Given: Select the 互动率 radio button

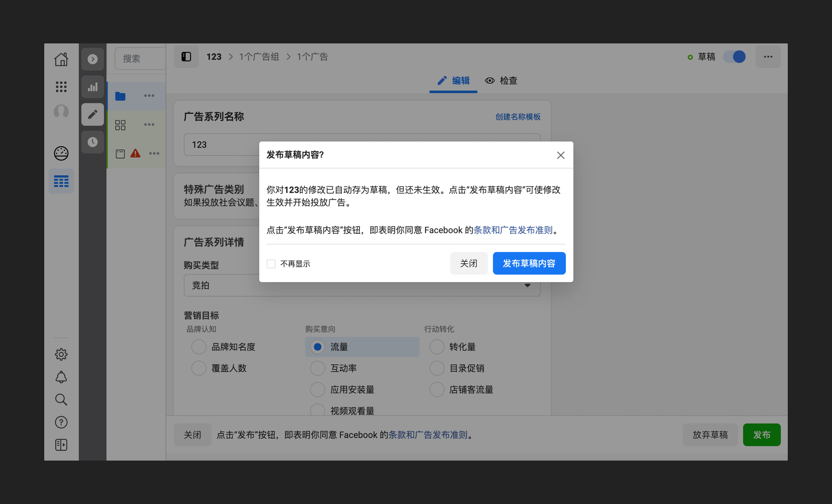Looking at the screenshot, I should pyautogui.click(x=317, y=368).
